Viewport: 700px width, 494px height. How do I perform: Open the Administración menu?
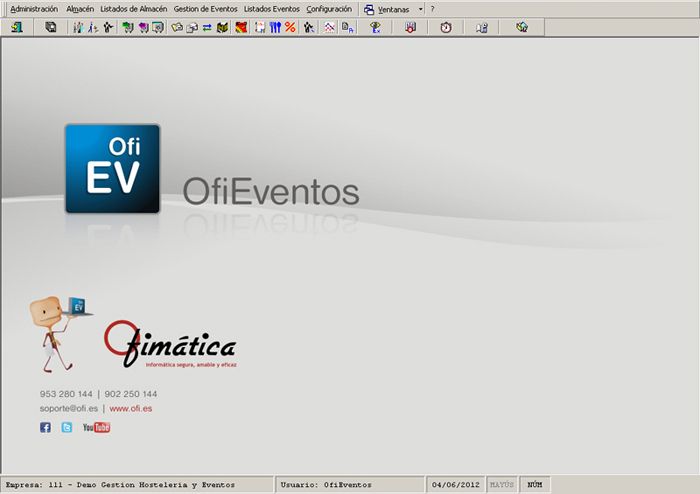coord(34,9)
